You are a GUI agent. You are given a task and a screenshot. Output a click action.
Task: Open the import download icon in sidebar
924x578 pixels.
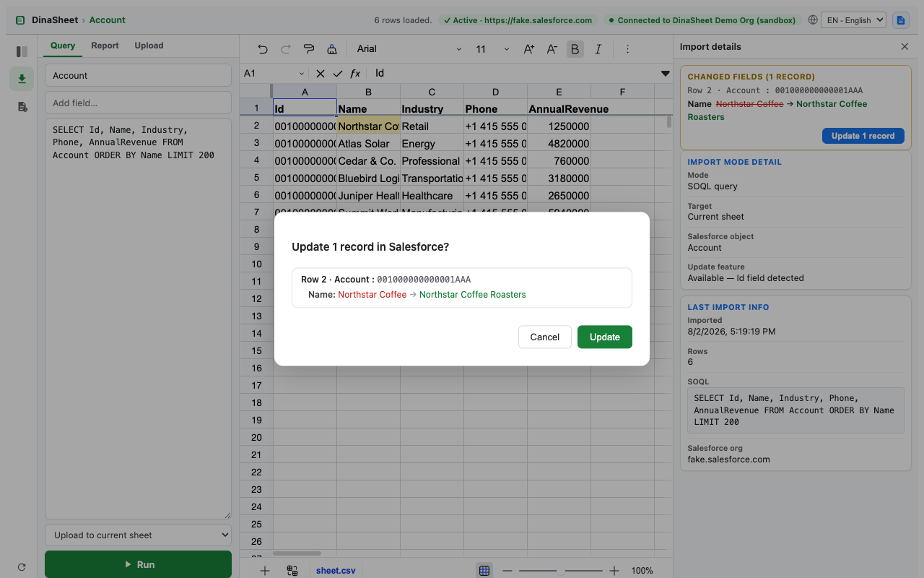click(x=22, y=79)
